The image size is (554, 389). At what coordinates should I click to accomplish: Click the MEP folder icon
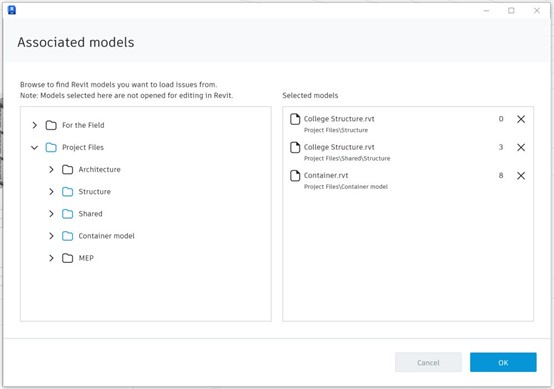pos(67,258)
